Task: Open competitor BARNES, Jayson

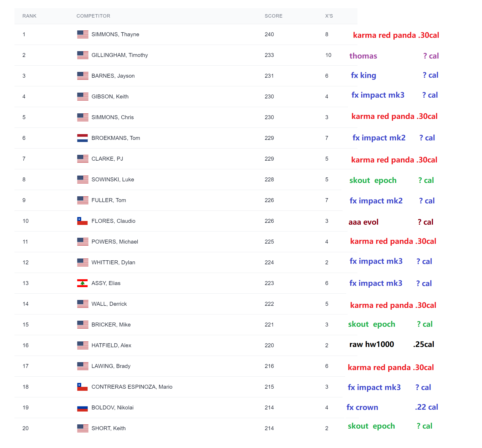Action: pyautogui.click(x=113, y=76)
